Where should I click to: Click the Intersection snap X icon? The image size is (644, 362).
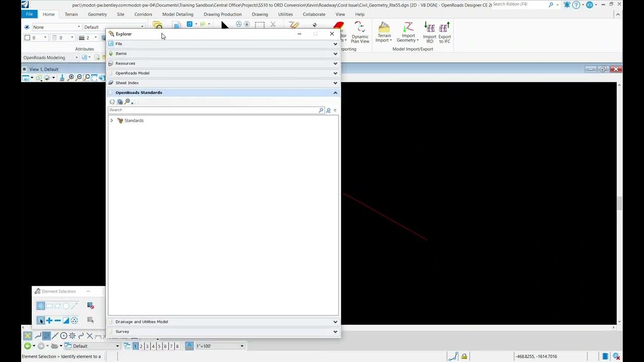[90, 336]
